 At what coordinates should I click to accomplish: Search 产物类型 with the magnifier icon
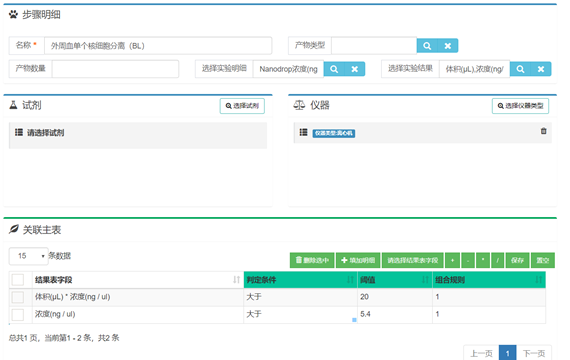pyautogui.click(x=427, y=46)
